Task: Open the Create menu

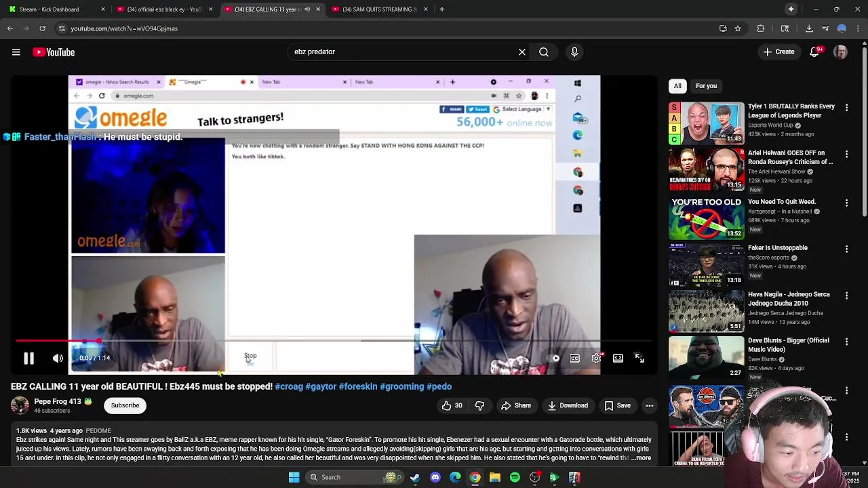Action: (x=778, y=52)
